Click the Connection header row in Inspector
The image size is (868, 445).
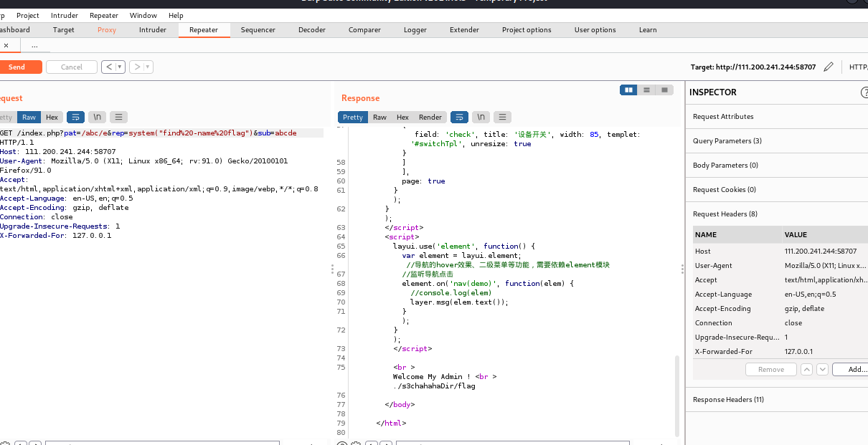(x=780, y=322)
